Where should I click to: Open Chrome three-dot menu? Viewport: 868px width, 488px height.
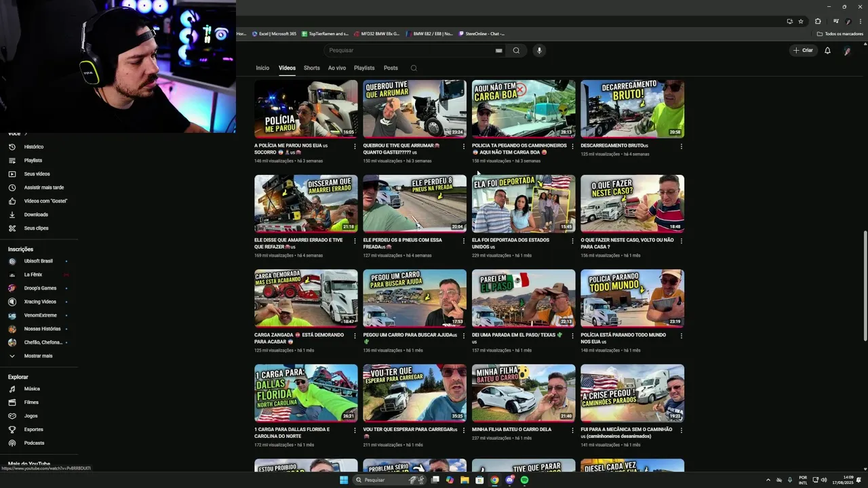860,21
